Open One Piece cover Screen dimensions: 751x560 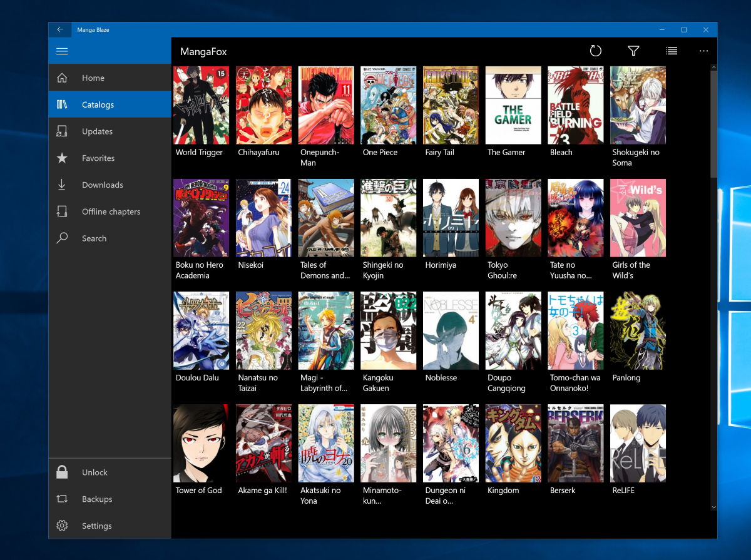click(389, 105)
